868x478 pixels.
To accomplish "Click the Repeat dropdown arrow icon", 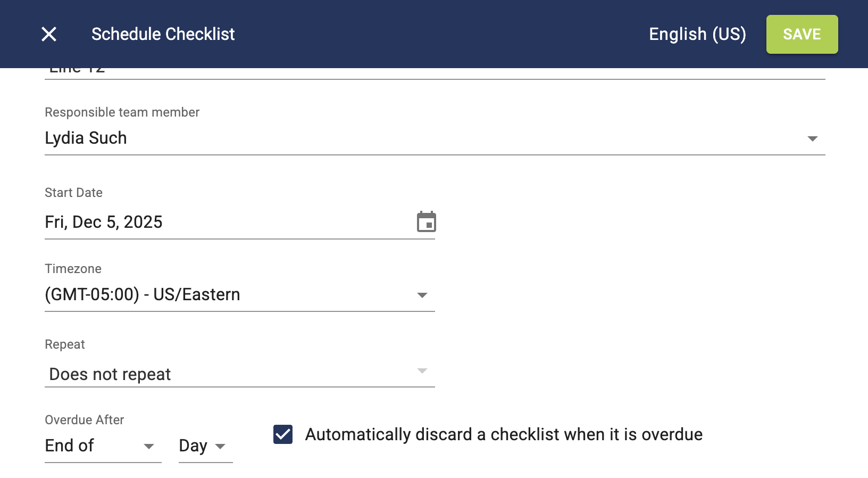I will click(422, 371).
